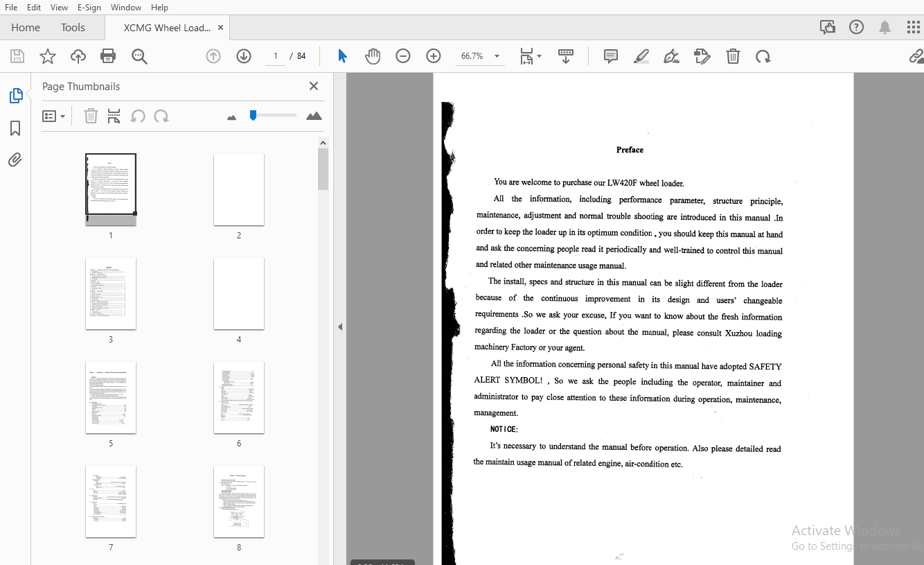Print the document with the printer icon
This screenshot has width=924, height=565.
[108, 56]
